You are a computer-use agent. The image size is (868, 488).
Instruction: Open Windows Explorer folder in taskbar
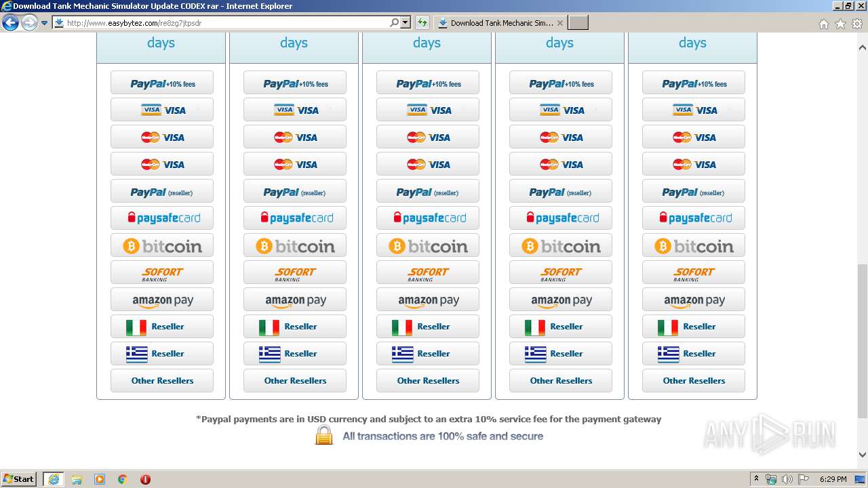click(x=77, y=479)
